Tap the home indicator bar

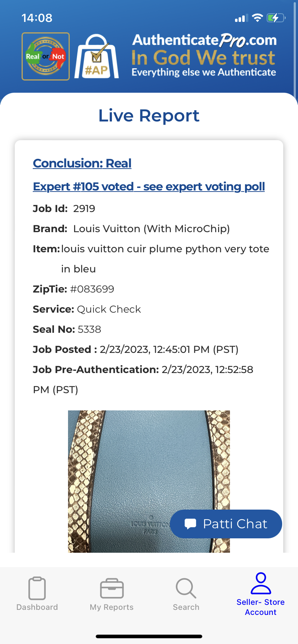[x=149, y=636]
